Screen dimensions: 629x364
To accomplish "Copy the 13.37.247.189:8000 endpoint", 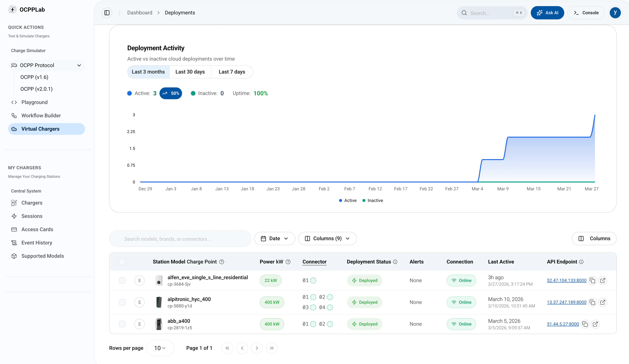I will [592, 302].
